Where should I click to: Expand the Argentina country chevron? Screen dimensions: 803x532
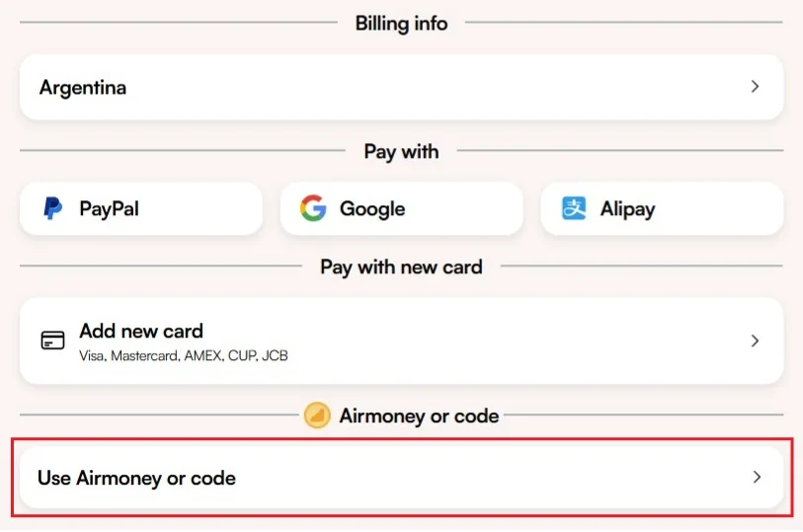[755, 87]
